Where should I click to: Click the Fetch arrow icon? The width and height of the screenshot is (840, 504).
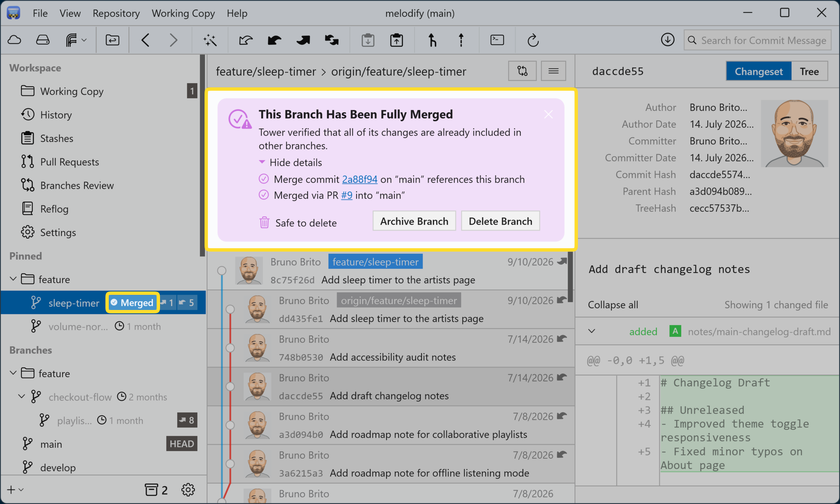click(x=246, y=40)
